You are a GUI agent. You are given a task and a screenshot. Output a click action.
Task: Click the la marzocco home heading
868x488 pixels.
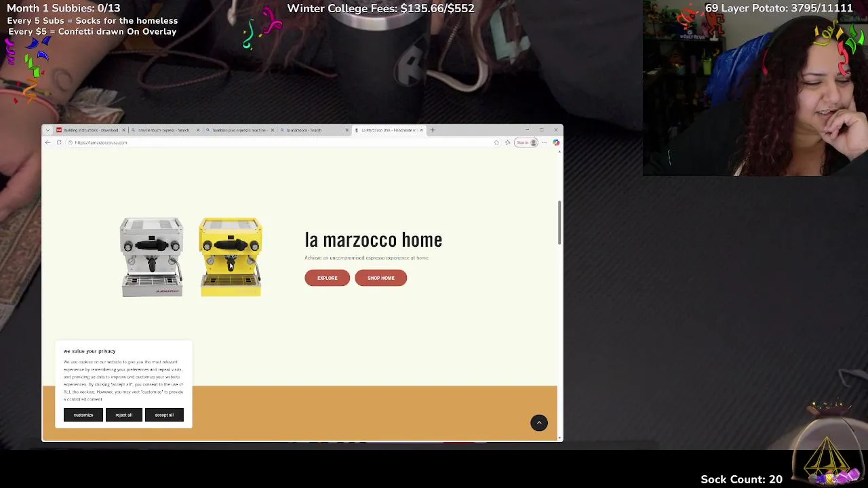[373, 240]
